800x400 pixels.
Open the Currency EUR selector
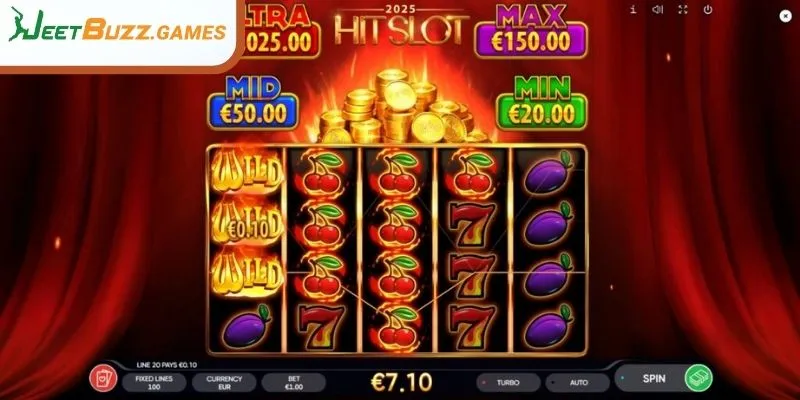[224, 382]
